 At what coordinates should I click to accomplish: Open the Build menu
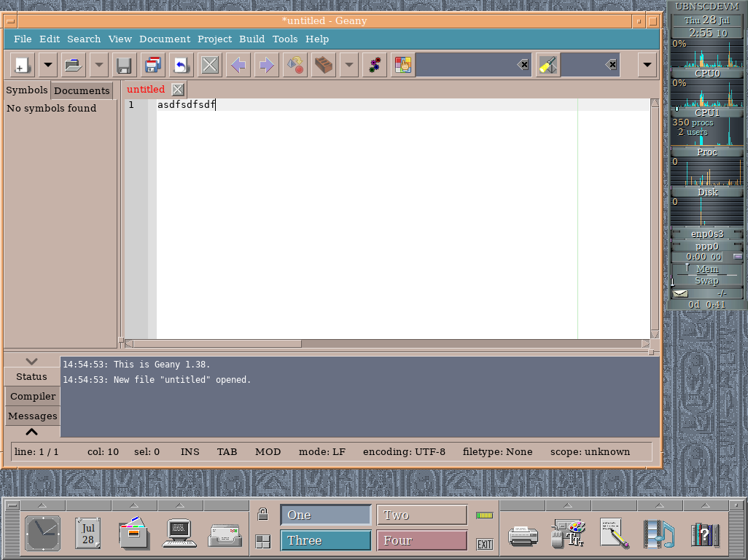tap(252, 39)
